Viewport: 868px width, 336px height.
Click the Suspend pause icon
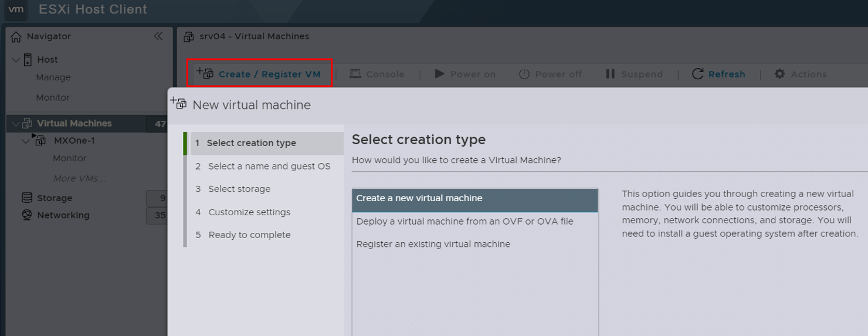[610, 74]
